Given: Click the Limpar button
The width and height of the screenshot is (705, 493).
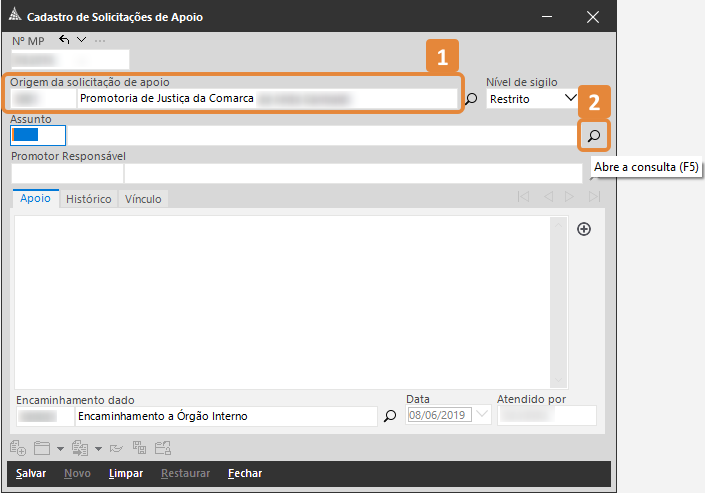Looking at the screenshot, I should pyautogui.click(x=126, y=473).
